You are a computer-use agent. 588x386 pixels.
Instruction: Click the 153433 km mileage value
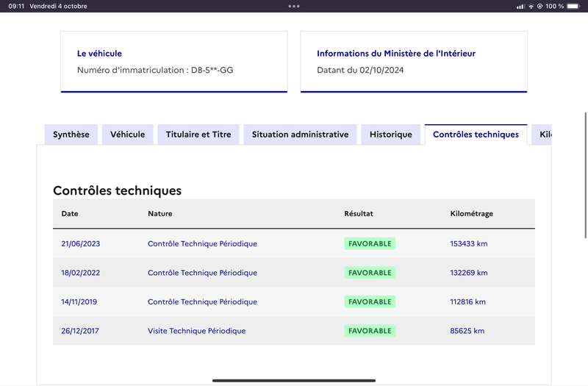click(x=469, y=243)
